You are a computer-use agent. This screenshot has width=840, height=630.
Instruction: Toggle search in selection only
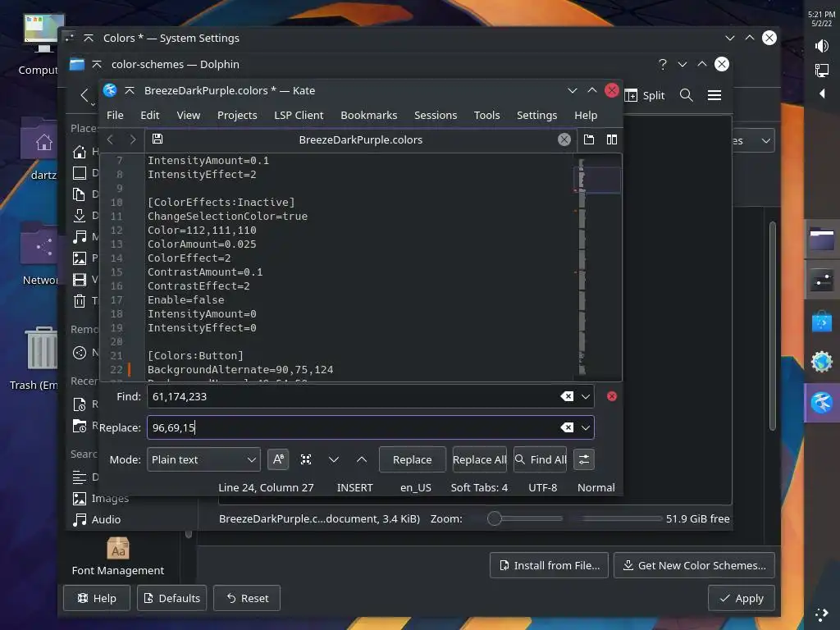(306, 459)
